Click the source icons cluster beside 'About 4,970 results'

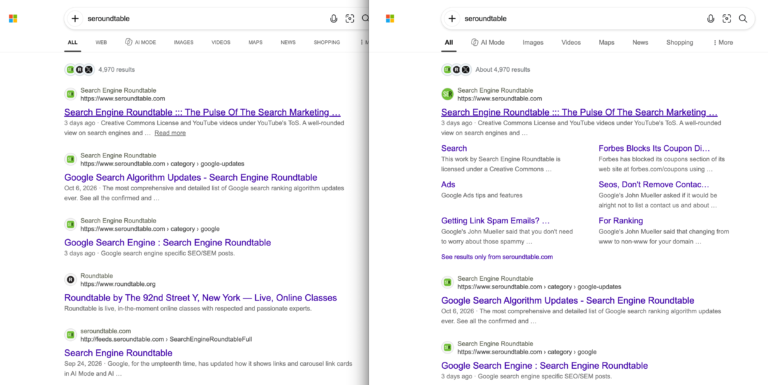tap(456, 70)
